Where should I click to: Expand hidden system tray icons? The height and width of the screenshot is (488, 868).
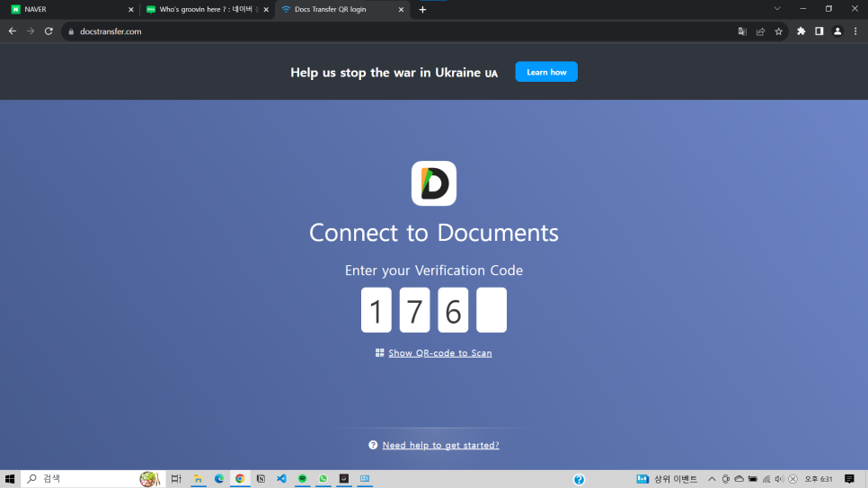(712, 479)
